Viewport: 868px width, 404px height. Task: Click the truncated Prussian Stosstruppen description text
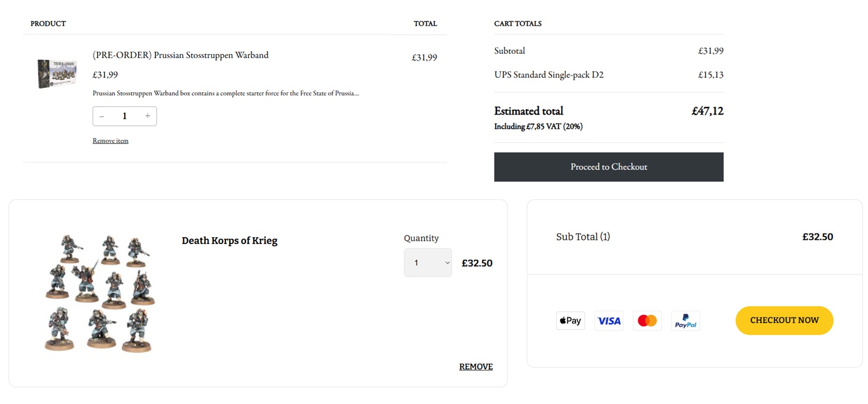tap(226, 93)
